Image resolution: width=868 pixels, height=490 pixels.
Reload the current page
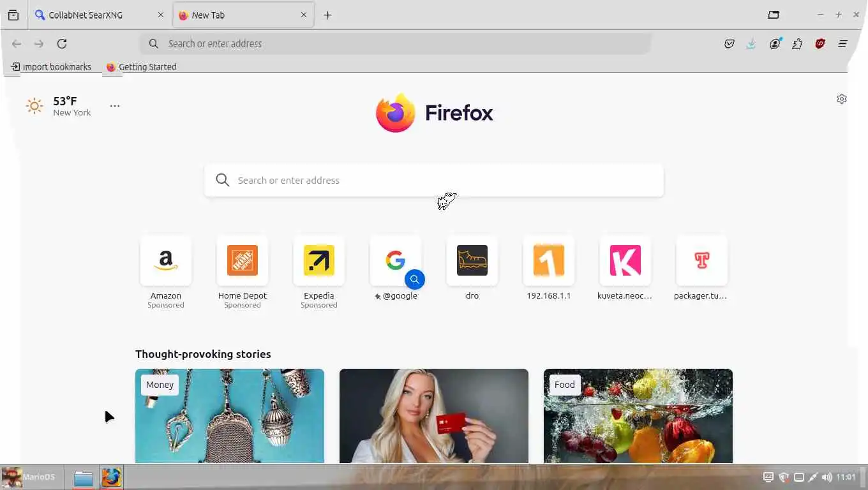(62, 44)
